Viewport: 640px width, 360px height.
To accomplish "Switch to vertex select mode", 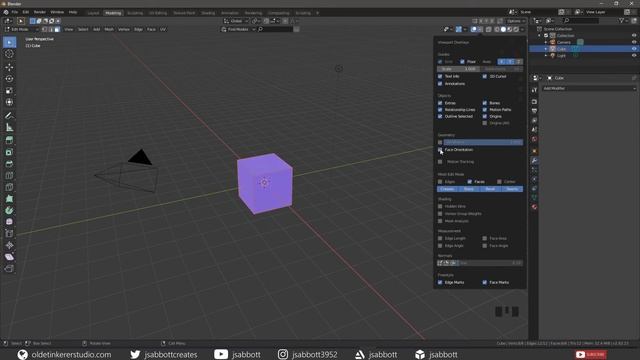I will (x=44, y=29).
